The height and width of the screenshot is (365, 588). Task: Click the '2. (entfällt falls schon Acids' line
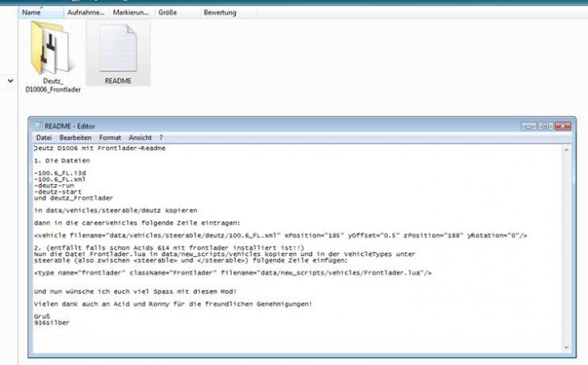169,248
